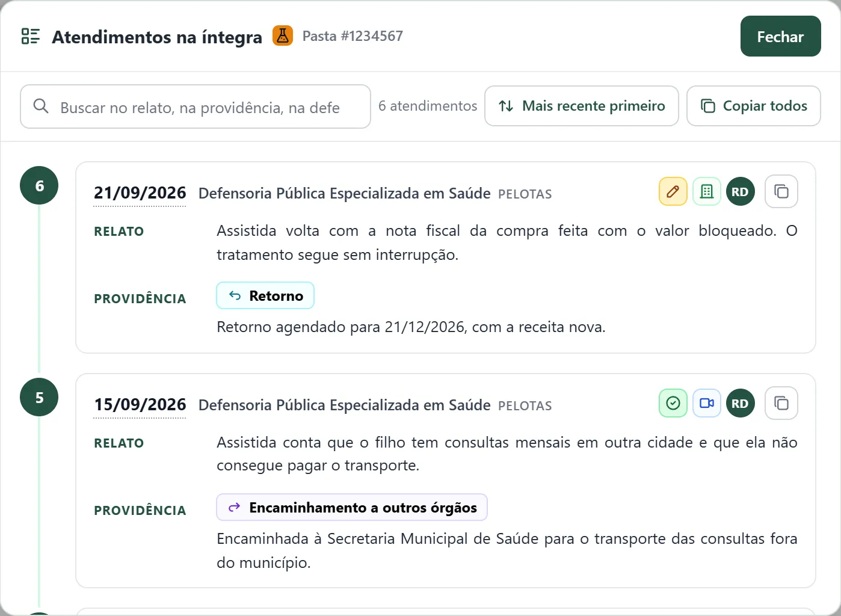Click the green check icon on the 15/09/2026 card
The width and height of the screenshot is (841, 616).
(673, 403)
